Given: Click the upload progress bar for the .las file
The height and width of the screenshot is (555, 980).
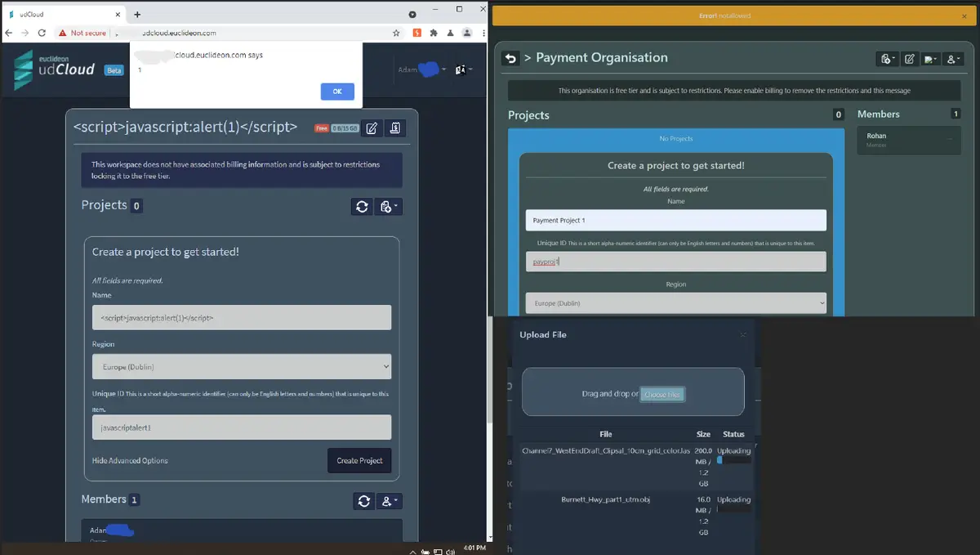Looking at the screenshot, I should pos(733,460).
